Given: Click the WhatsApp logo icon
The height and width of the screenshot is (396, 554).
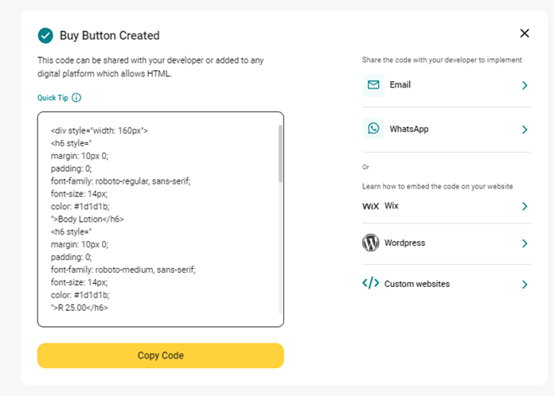Looking at the screenshot, I should click(373, 129).
